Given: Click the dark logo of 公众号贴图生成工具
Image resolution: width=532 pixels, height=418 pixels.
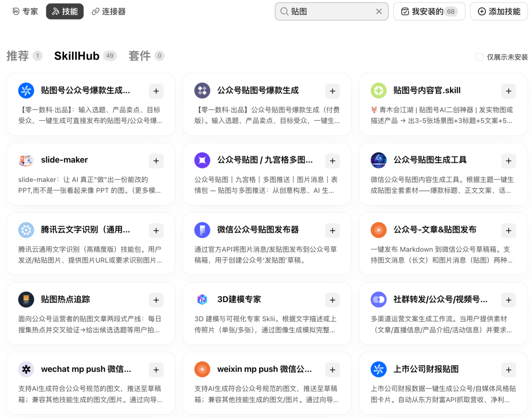Looking at the screenshot, I should pyautogui.click(x=379, y=160).
